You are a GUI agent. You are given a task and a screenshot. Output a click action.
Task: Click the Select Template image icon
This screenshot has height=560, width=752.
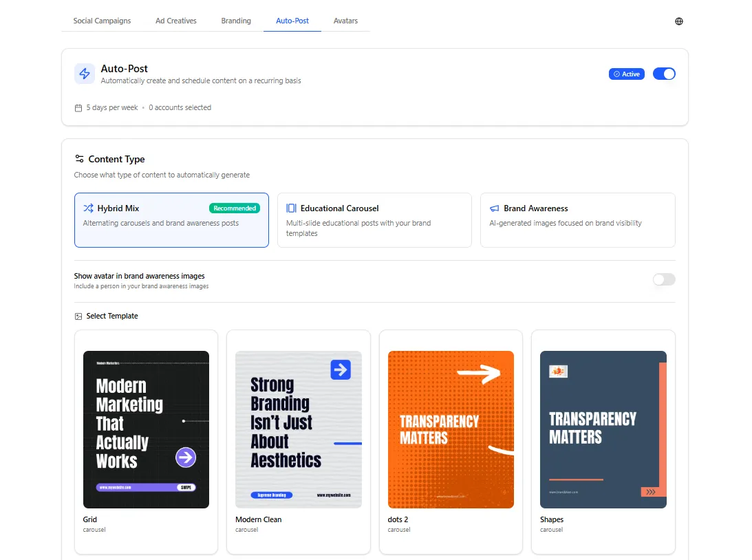pyautogui.click(x=78, y=316)
